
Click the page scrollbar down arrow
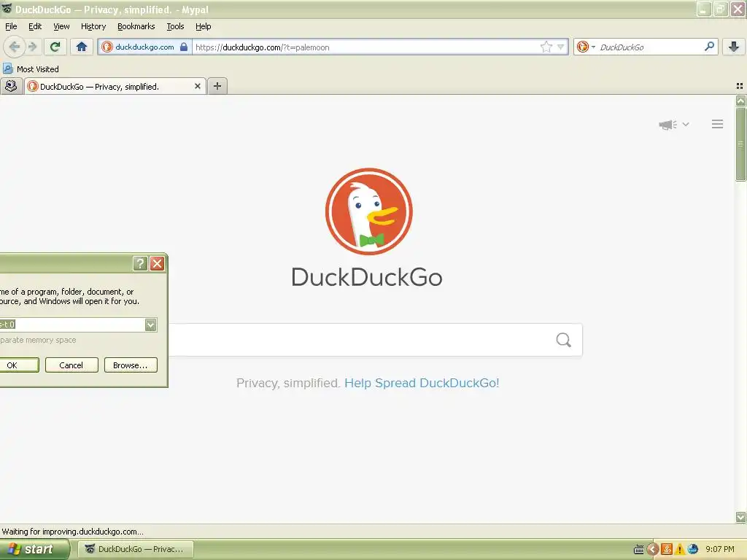pos(740,517)
